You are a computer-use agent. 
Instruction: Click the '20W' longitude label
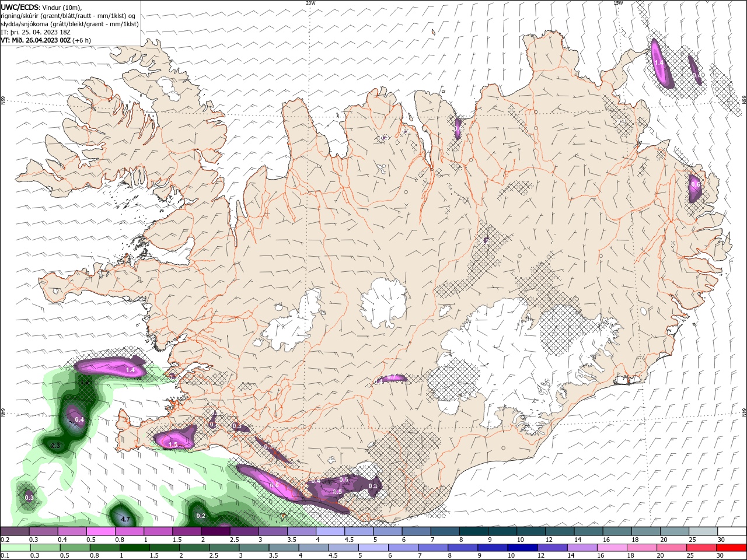pos(310,3)
